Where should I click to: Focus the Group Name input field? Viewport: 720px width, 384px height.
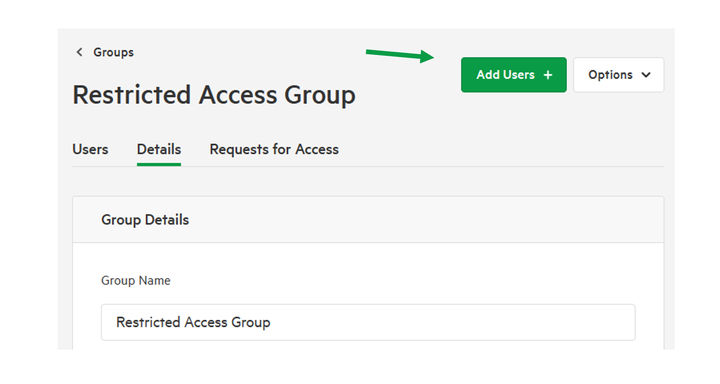(x=368, y=322)
